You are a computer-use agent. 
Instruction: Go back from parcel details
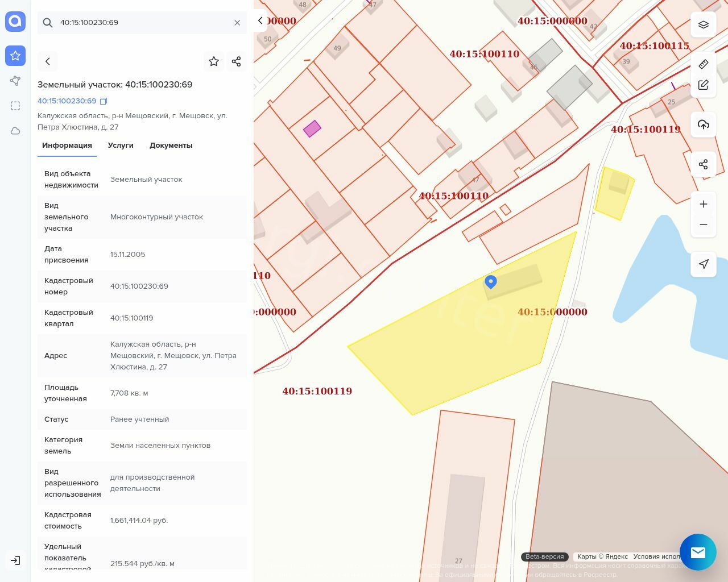pos(48,61)
